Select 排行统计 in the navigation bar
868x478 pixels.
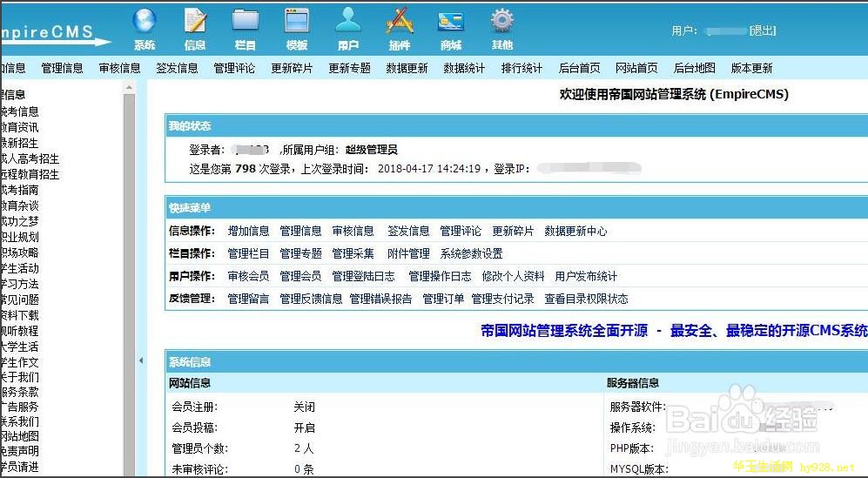click(521, 68)
